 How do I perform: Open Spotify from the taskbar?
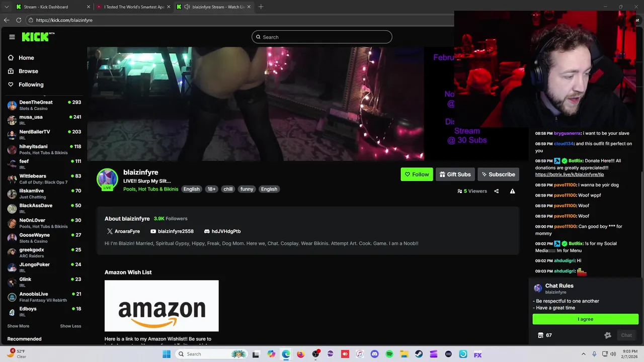click(389, 354)
